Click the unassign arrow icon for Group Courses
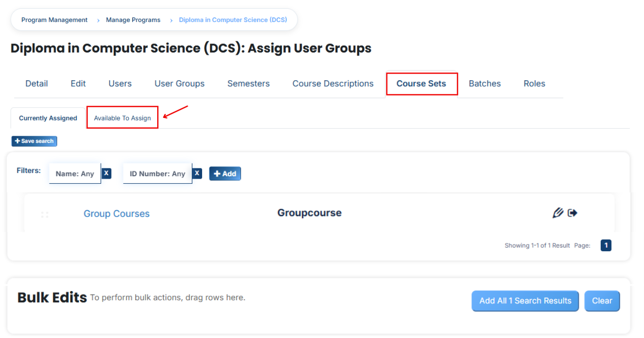 (573, 213)
